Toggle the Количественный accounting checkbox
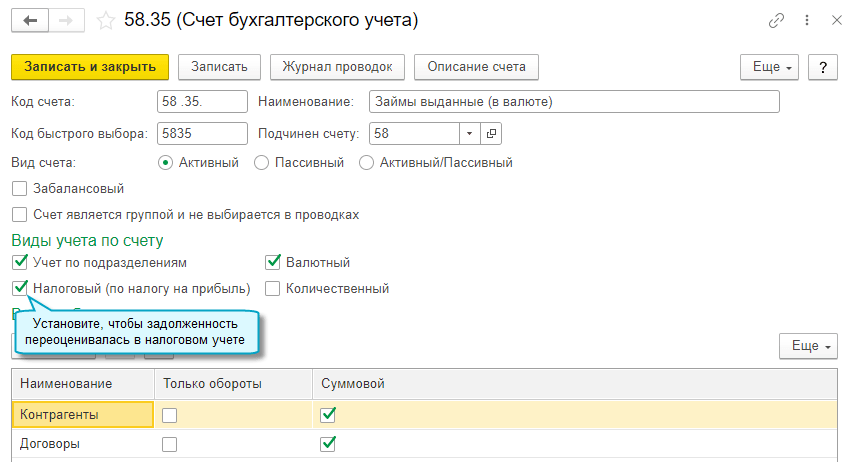 [272, 289]
